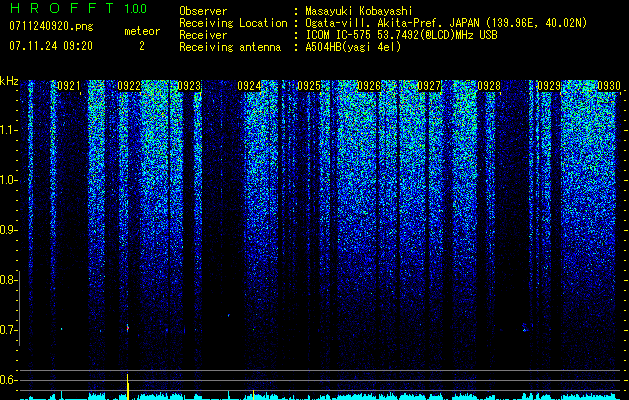Viewport: 629px width, 400px height.
Task: Click the HROFFT program title text
Action: click(61, 8)
